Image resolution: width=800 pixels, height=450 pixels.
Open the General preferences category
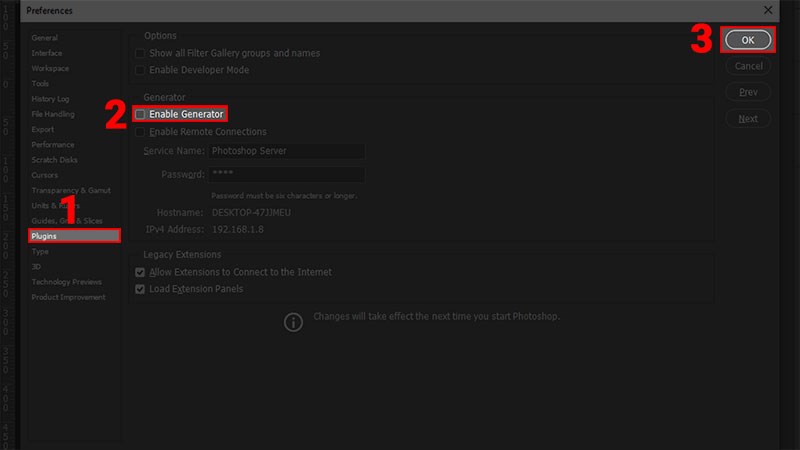[x=45, y=37]
